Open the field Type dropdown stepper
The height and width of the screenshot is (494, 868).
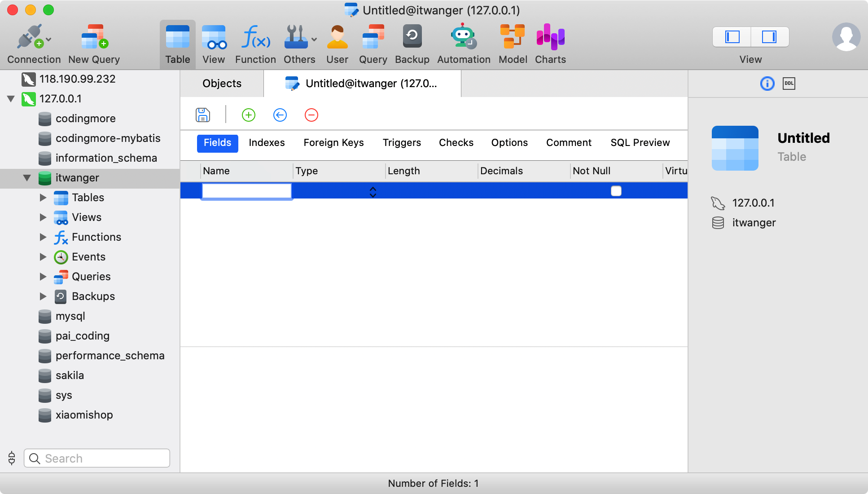pyautogui.click(x=373, y=192)
